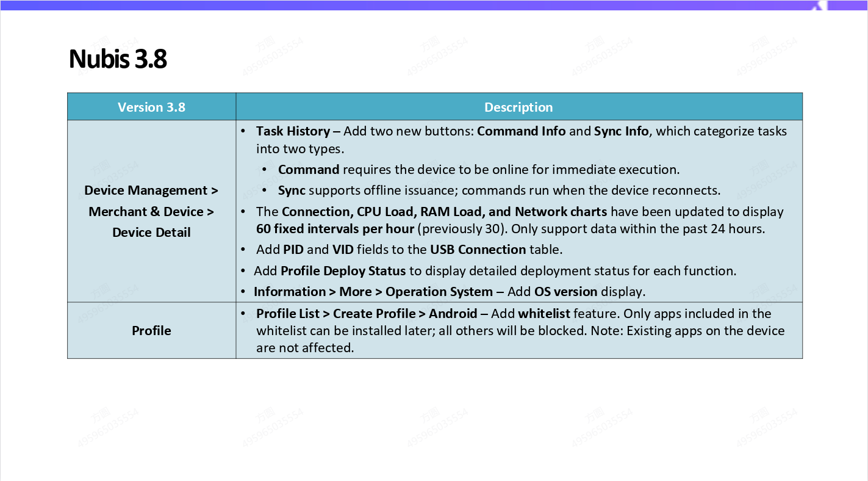Click the 'Device Detail' line

tap(151, 232)
